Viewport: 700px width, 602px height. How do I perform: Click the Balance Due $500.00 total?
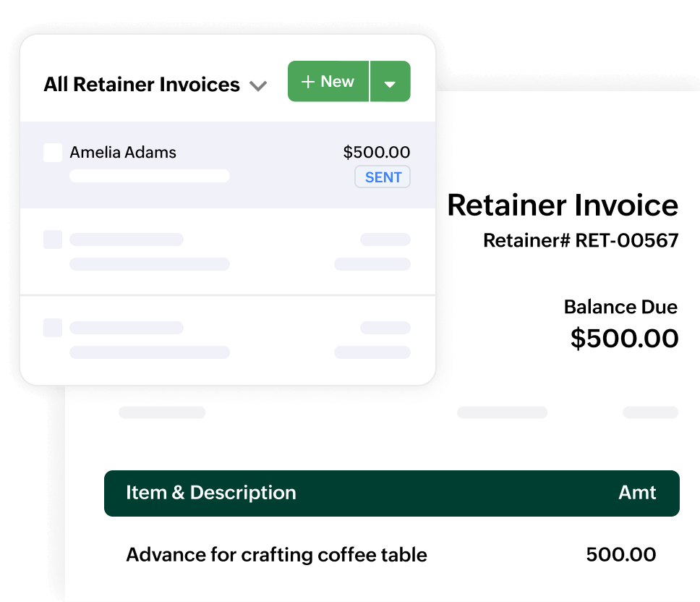click(624, 339)
